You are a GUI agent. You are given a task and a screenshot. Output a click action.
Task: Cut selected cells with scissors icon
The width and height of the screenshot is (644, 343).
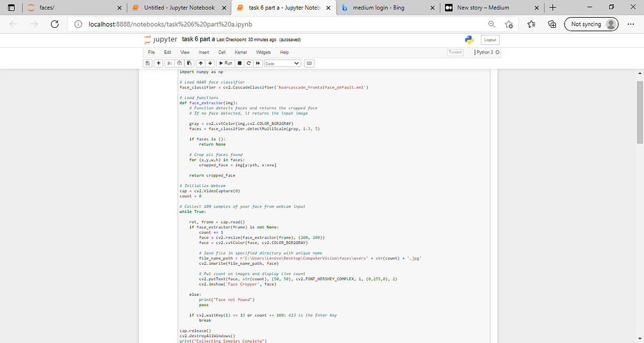click(x=169, y=63)
